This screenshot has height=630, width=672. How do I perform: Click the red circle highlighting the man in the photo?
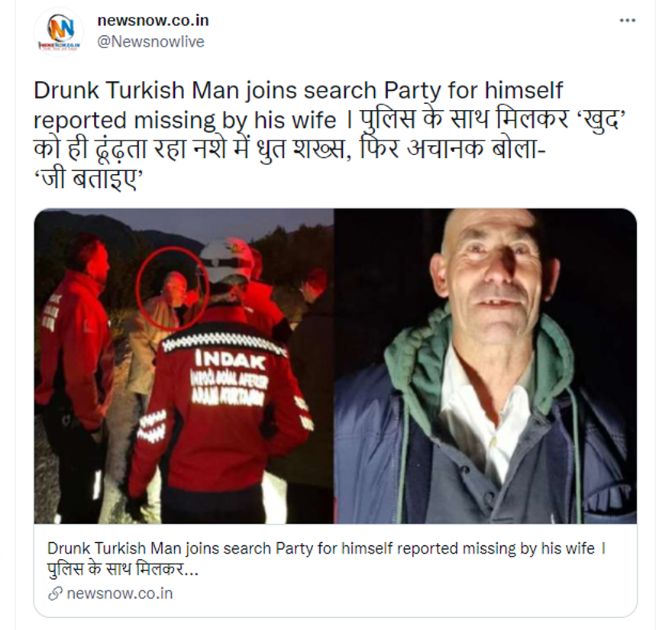pyautogui.click(x=173, y=288)
